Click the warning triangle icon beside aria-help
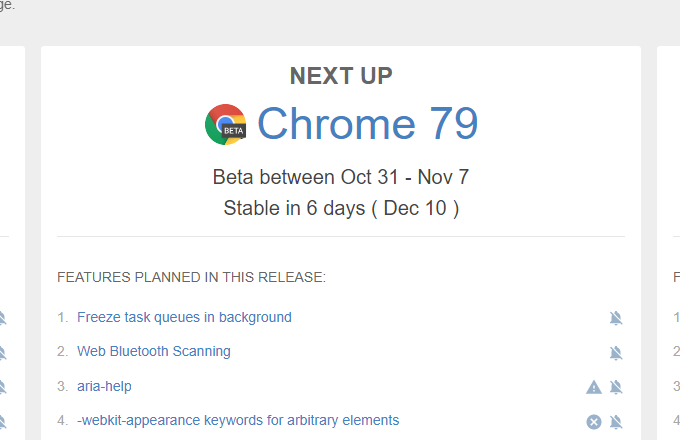 594,387
